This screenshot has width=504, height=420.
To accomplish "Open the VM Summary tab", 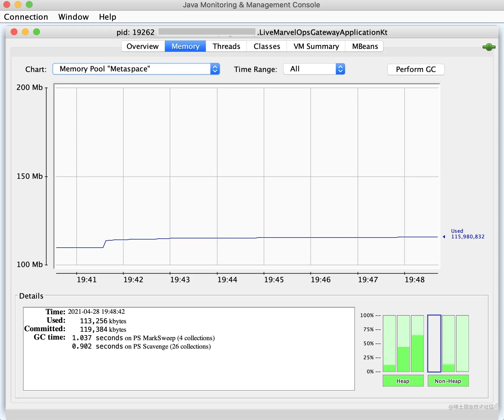I will pos(316,46).
